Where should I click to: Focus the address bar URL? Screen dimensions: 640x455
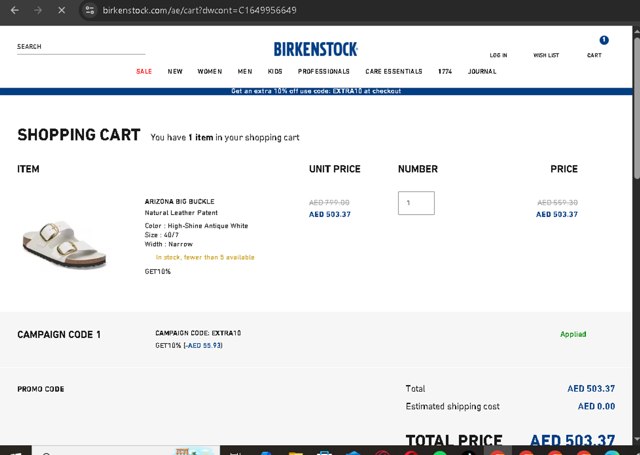pos(199,10)
